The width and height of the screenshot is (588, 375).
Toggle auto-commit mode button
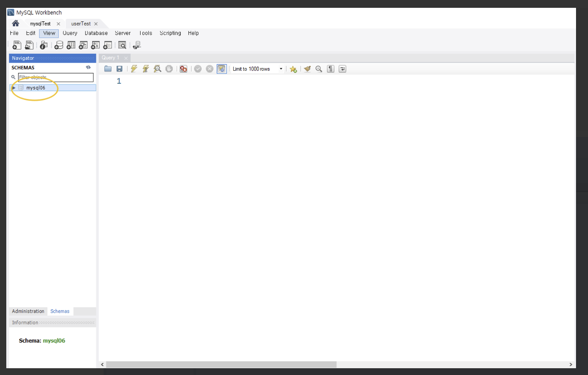pos(222,69)
